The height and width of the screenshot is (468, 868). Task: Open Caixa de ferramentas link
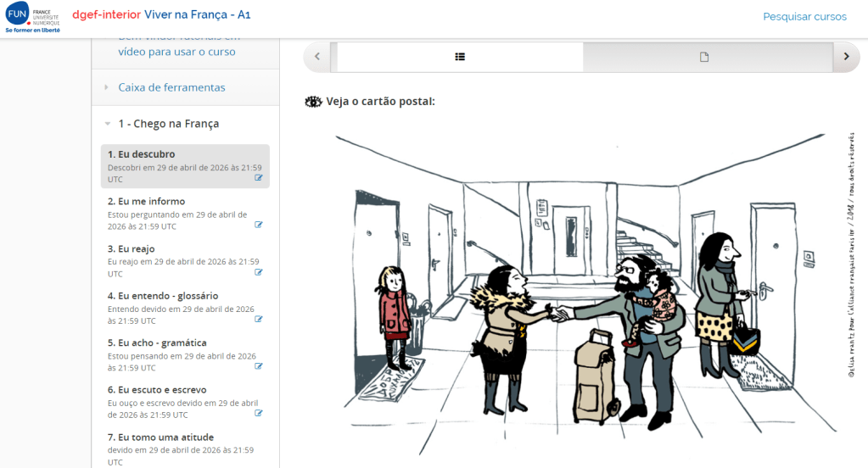click(171, 87)
